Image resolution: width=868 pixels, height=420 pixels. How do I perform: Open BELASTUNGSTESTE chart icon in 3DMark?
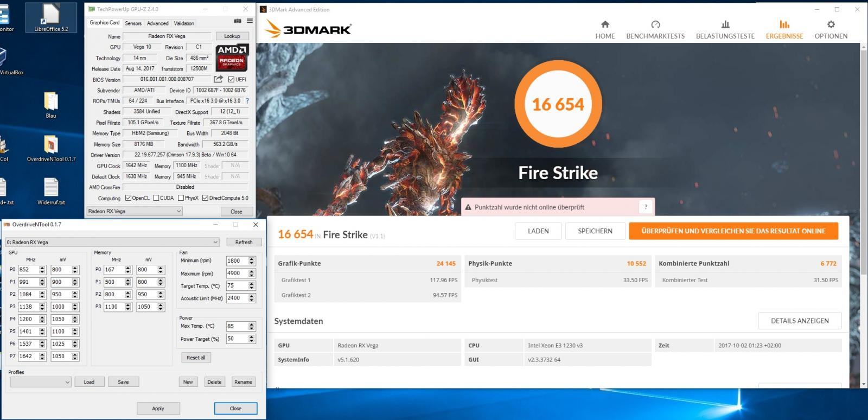pos(725,24)
